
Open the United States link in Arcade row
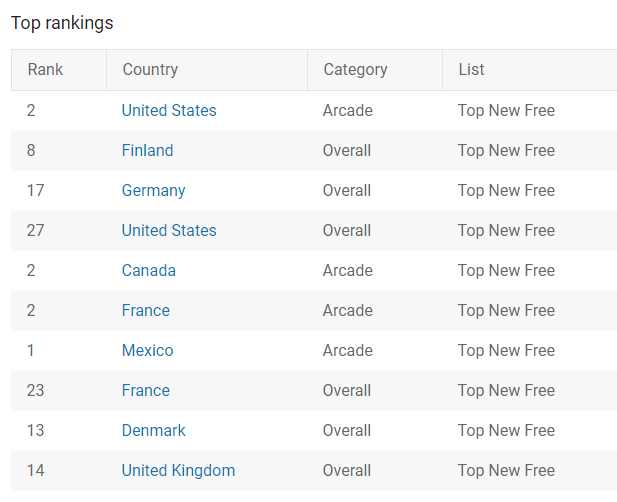(x=169, y=111)
